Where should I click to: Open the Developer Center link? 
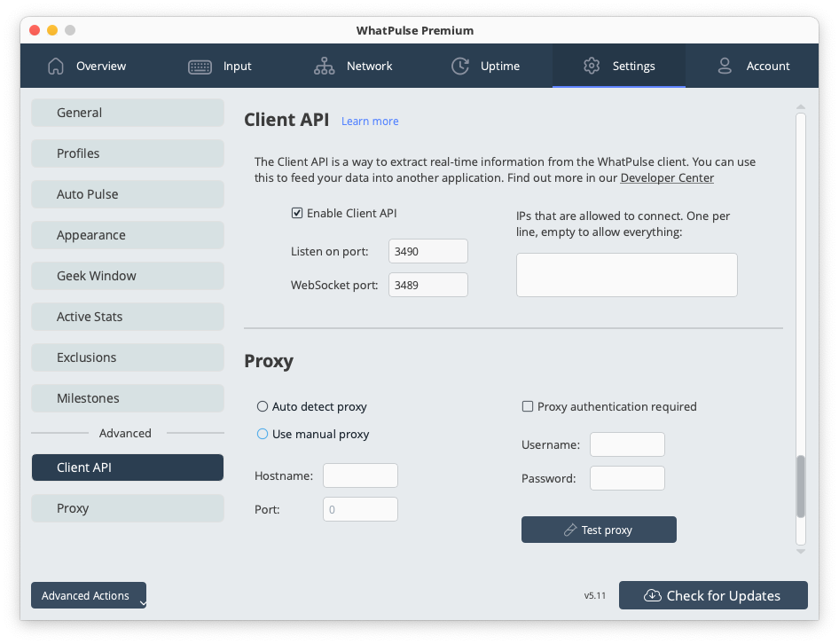click(x=667, y=177)
